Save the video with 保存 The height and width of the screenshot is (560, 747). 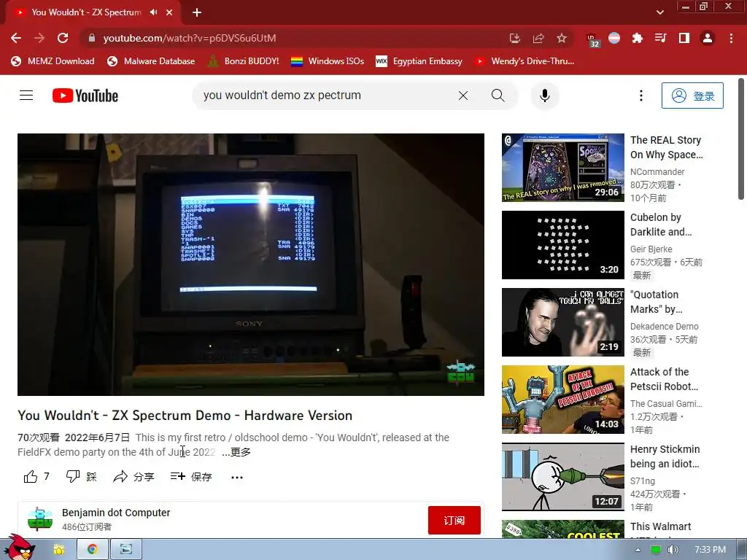pos(191,477)
